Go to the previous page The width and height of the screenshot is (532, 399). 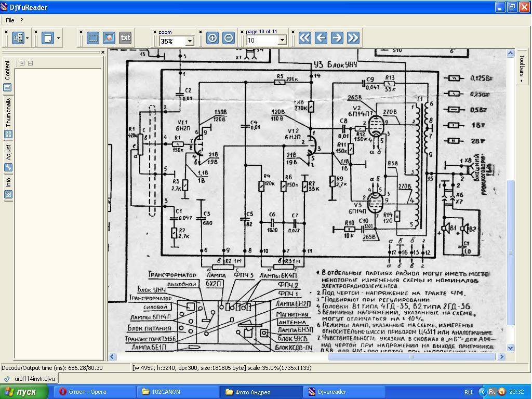321,38
